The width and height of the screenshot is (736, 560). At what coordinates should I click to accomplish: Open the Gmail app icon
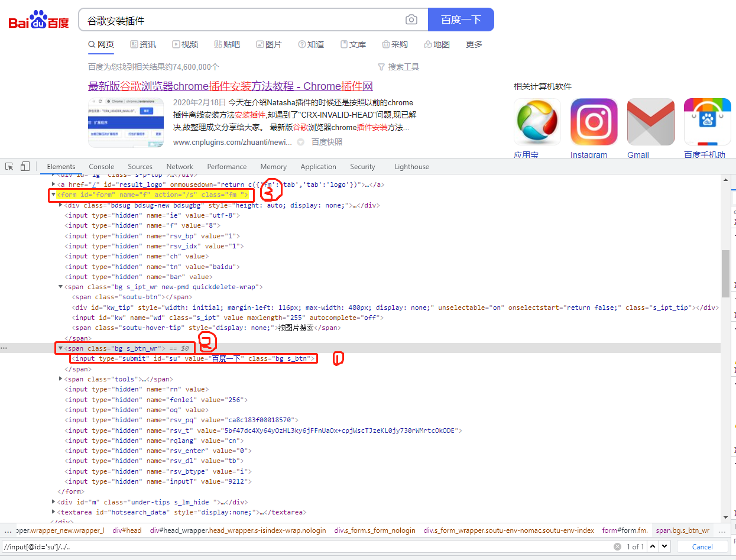tap(650, 121)
